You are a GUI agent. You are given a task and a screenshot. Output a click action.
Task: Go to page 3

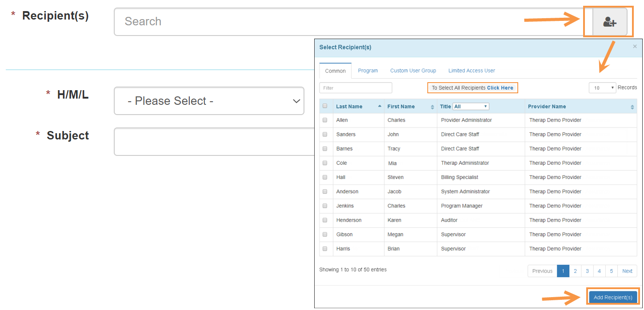tap(587, 271)
